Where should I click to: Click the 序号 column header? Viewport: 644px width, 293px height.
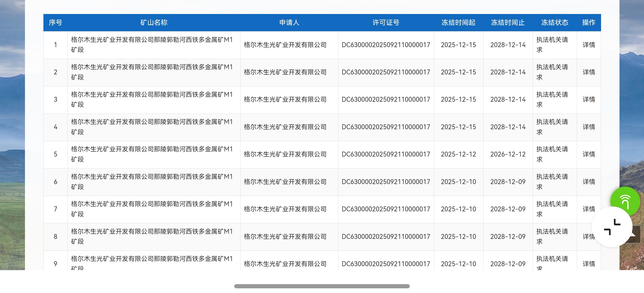(55, 22)
